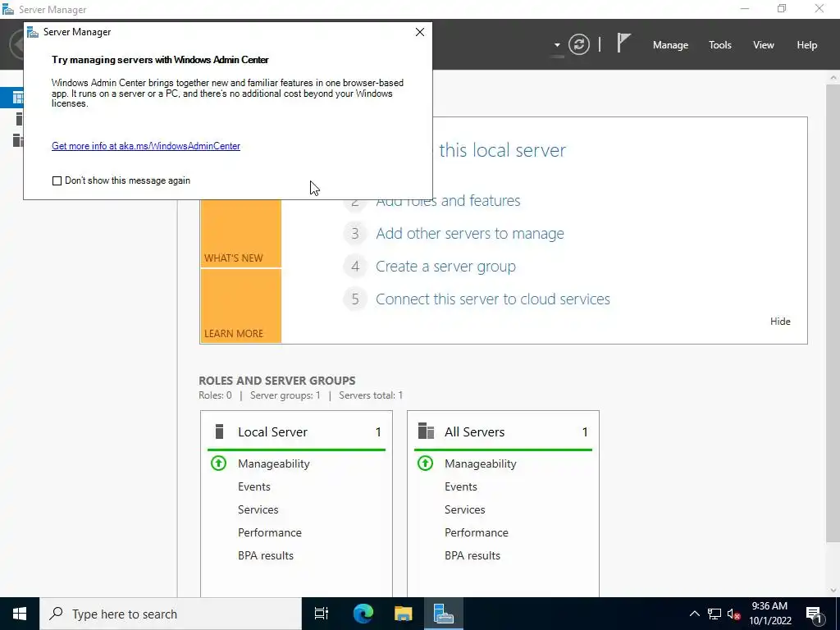Click Create a server group

point(445,267)
